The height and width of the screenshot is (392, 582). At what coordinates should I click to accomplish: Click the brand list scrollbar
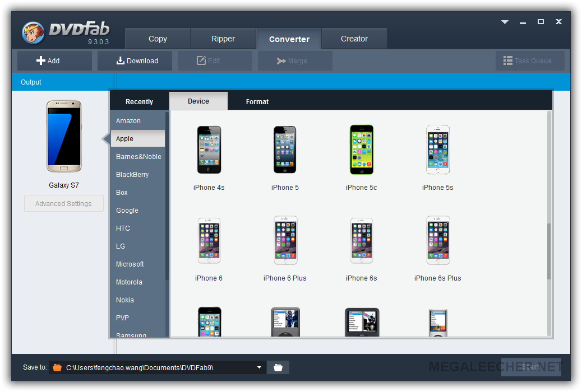pos(167,197)
